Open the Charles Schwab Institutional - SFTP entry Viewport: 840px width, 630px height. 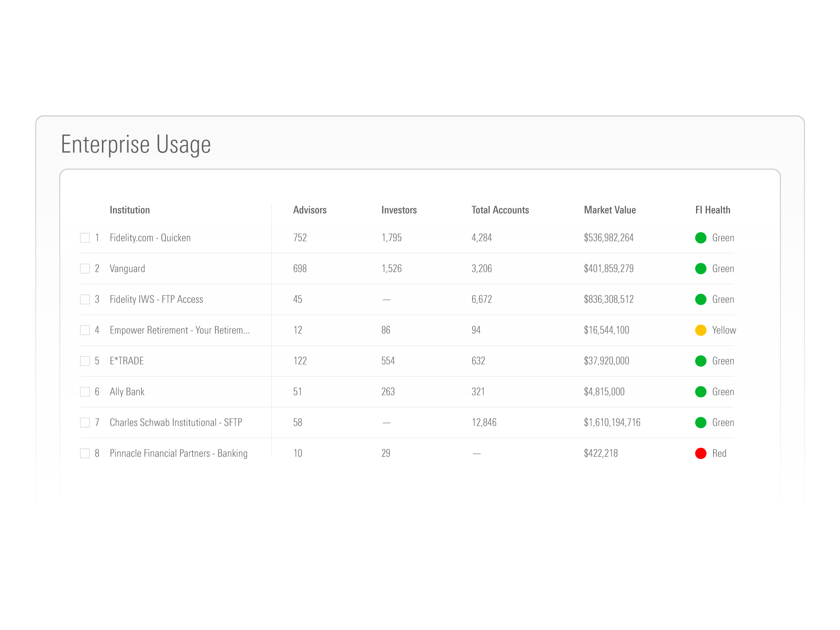tap(175, 423)
